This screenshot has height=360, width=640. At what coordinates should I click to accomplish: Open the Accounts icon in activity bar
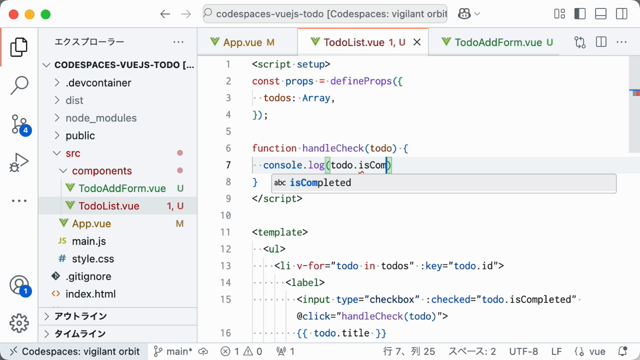click(20, 285)
